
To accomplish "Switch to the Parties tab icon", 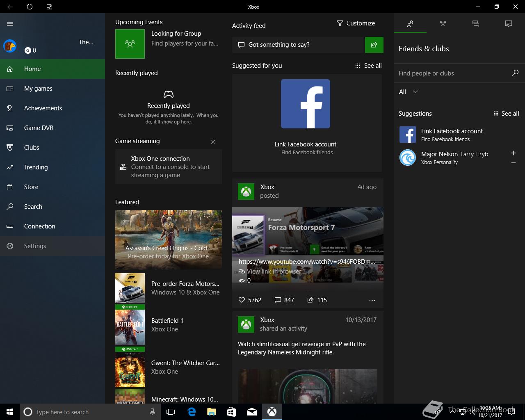I will click(443, 24).
